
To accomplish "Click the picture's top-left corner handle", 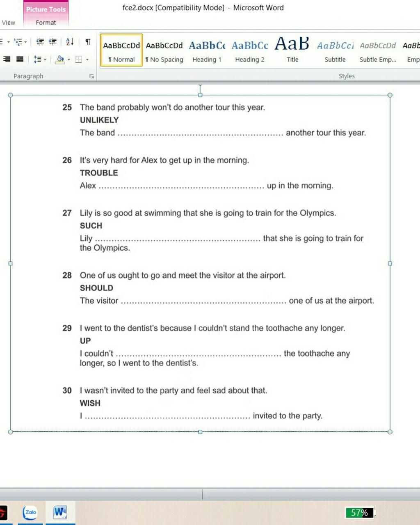I will click(x=11, y=95).
